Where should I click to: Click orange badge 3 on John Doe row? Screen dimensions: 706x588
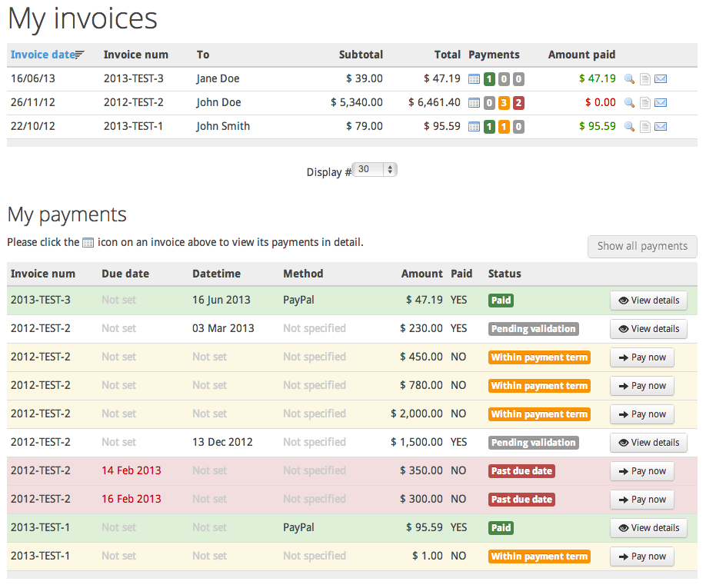[504, 103]
